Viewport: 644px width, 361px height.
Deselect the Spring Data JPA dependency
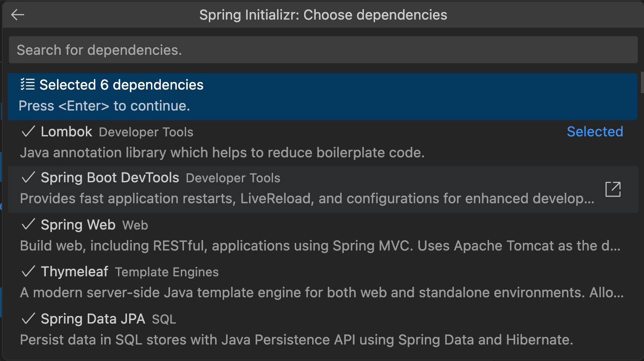(322, 330)
